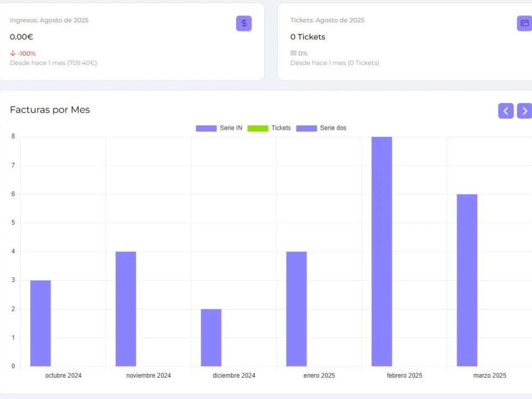Click the enero 2025 bar

(x=296, y=309)
